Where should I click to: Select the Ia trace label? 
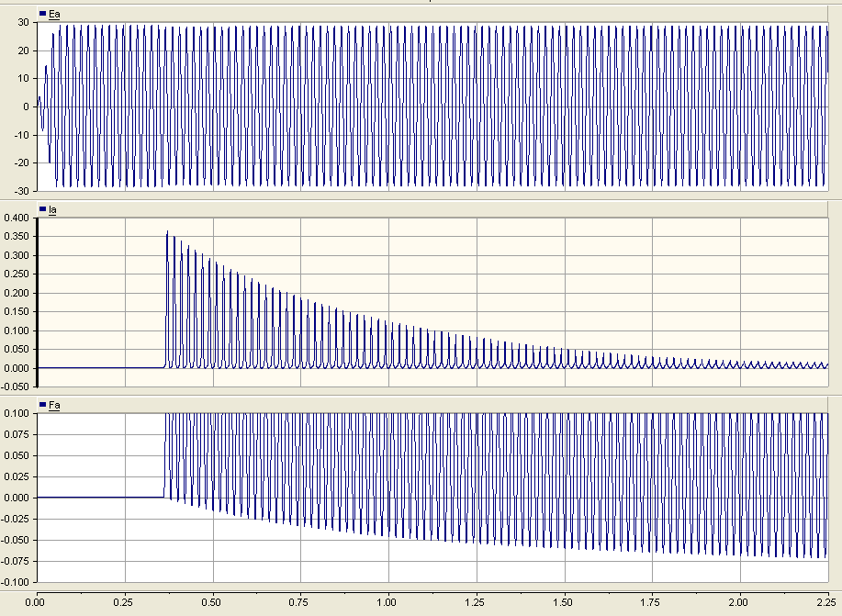tap(52, 210)
